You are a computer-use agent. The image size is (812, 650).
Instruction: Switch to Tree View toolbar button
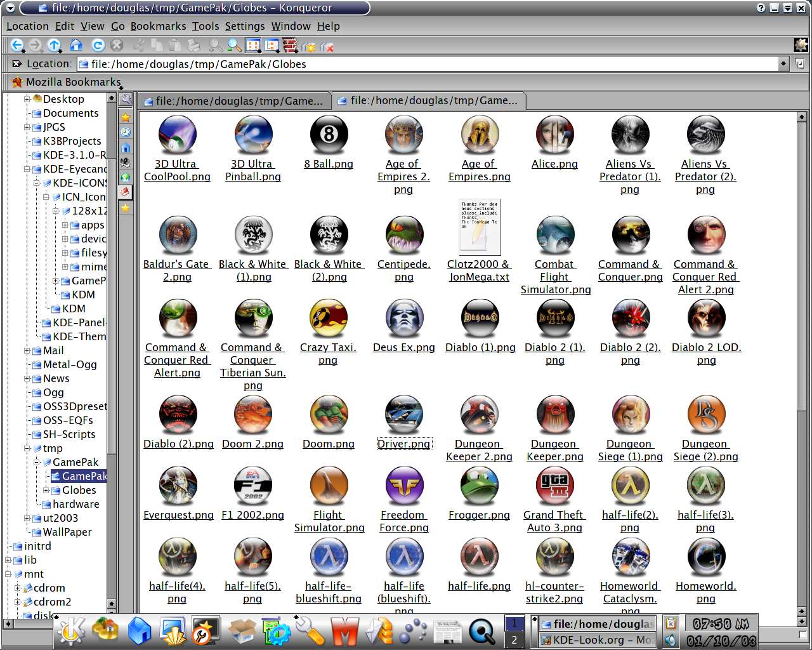(272, 45)
